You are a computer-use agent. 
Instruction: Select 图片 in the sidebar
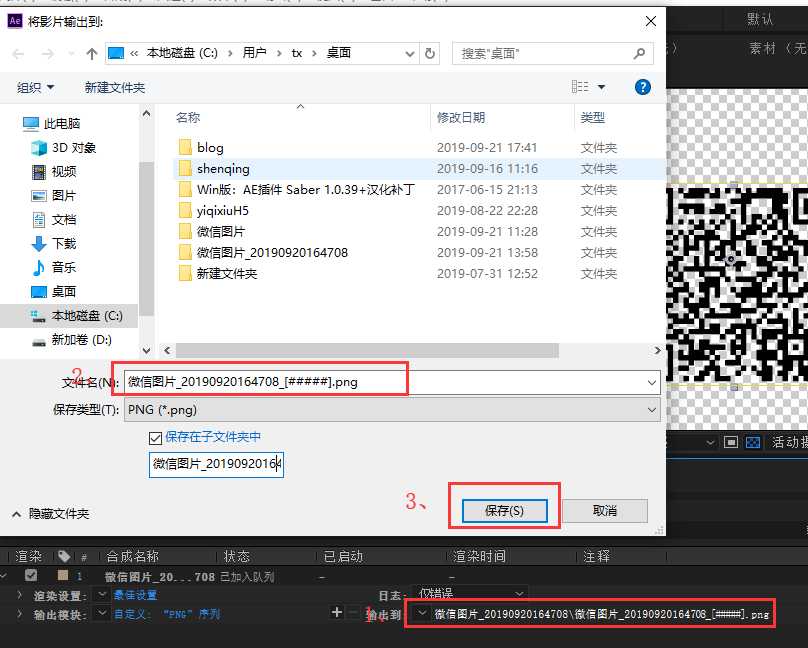[x=54, y=196]
